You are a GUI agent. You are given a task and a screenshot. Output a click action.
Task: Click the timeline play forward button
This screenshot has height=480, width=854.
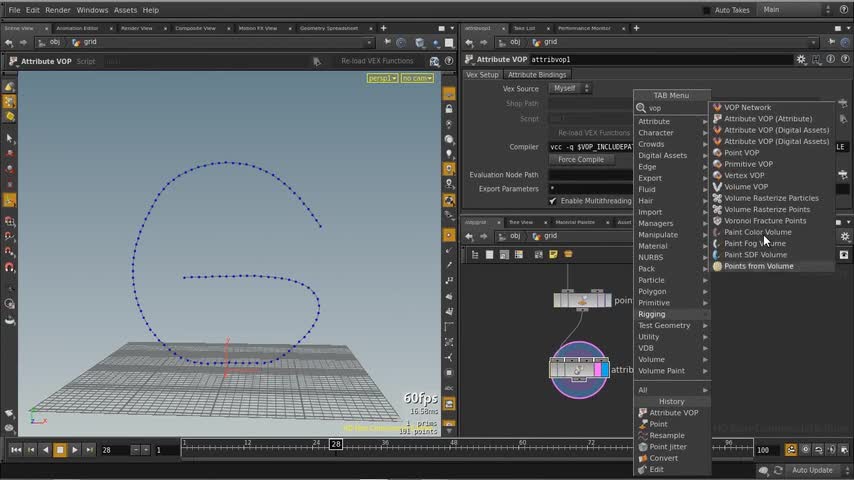pyautogui.click(x=75, y=450)
